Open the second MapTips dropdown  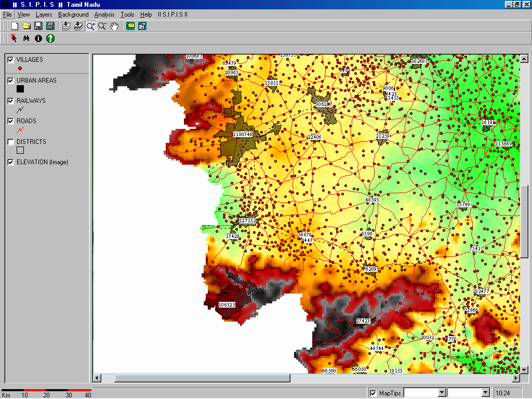pyautogui.click(x=486, y=393)
